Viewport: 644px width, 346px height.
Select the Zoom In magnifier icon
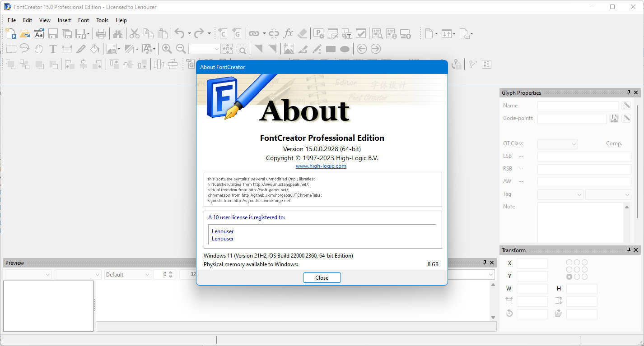167,49
